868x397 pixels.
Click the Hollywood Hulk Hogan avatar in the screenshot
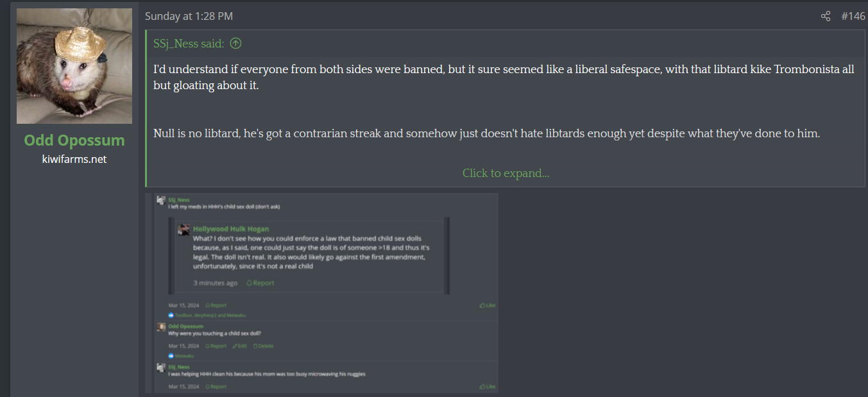coord(183,230)
